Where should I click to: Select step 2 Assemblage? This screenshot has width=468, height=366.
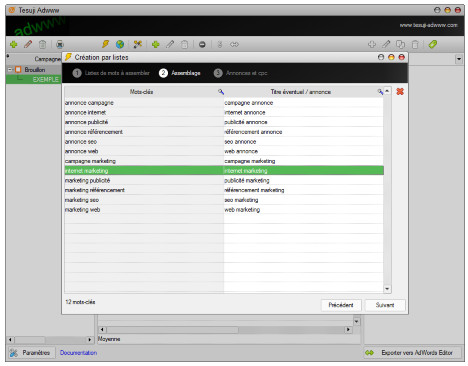tap(180, 73)
